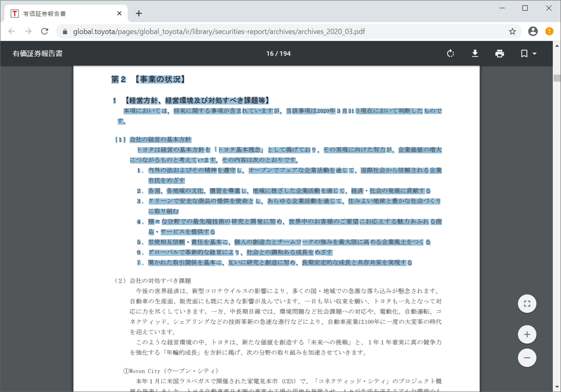Click the address bar URL field
Image resolution: width=561 pixels, height=392 pixels.
tap(246, 32)
